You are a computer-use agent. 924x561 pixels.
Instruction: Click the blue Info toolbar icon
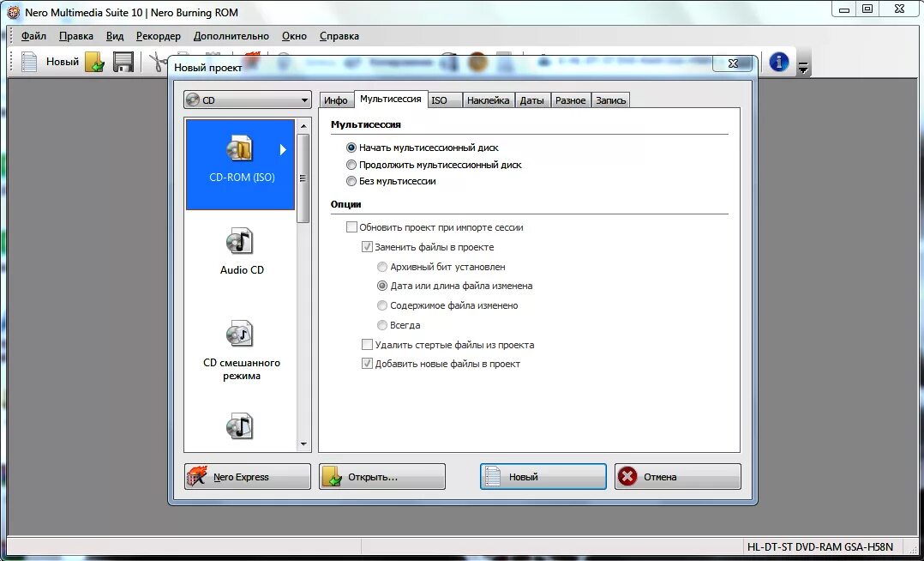pyautogui.click(x=779, y=62)
